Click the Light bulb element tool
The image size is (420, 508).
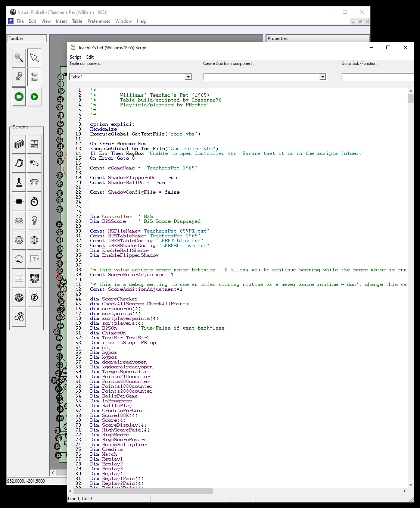coord(34,221)
